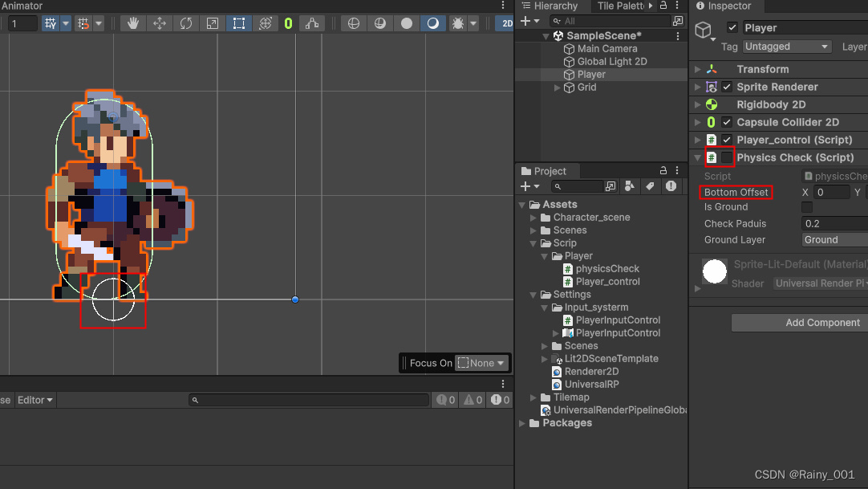Click the green Edit Capsule Collider tool
The width and height of the screenshot is (868, 489).
click(289, 23)
